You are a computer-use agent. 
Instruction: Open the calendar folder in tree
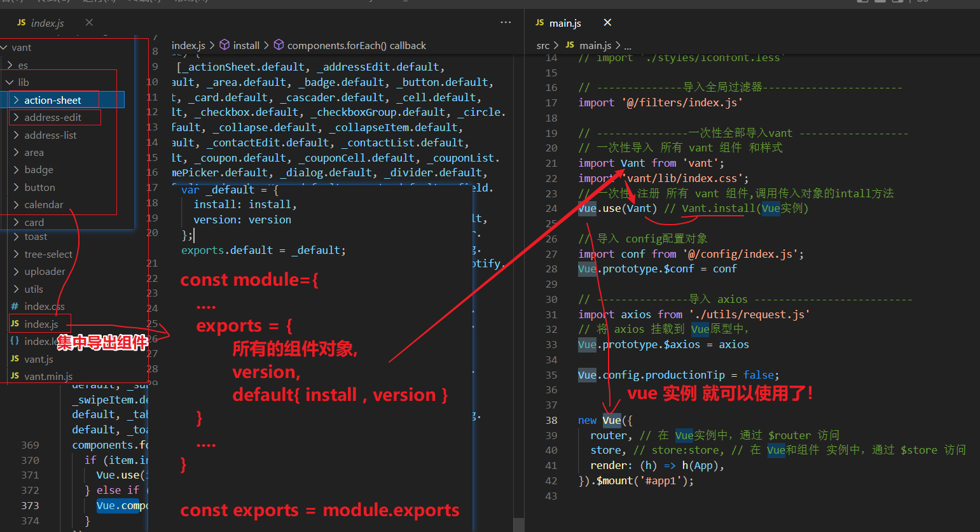point(44,204)
